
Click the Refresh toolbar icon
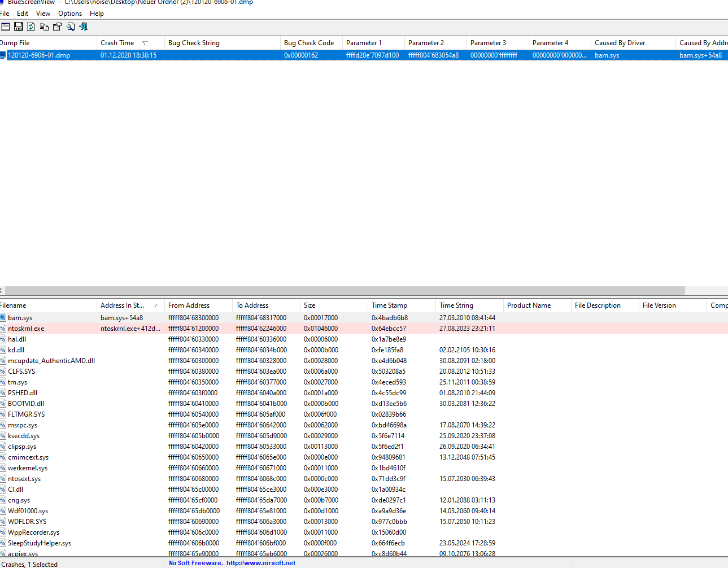[x=31, y=27]
